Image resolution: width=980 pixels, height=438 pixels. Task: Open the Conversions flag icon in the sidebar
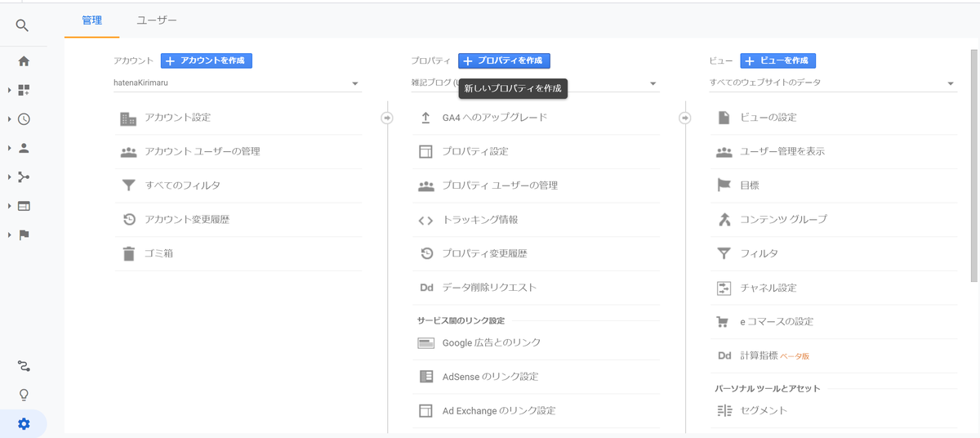pyautogui.click(x=24, y=235)
